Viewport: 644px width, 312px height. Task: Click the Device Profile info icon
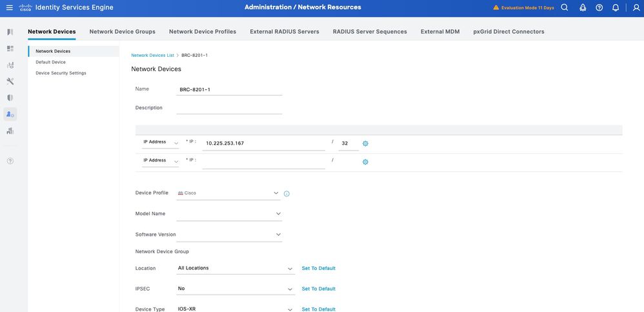tap(287, 194)
